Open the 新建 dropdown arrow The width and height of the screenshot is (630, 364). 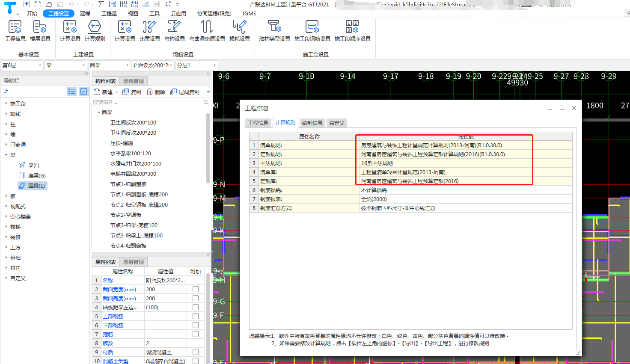point(116,92)
